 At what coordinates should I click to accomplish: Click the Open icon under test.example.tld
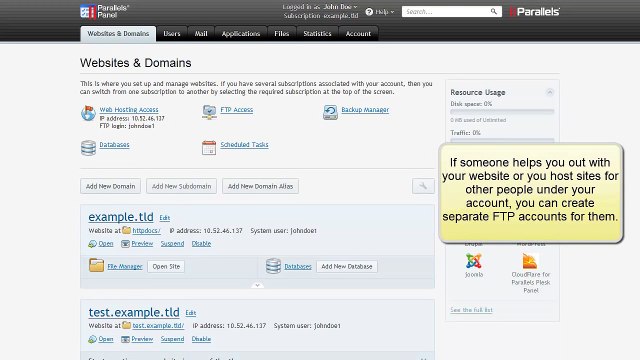tap(92, 339)
